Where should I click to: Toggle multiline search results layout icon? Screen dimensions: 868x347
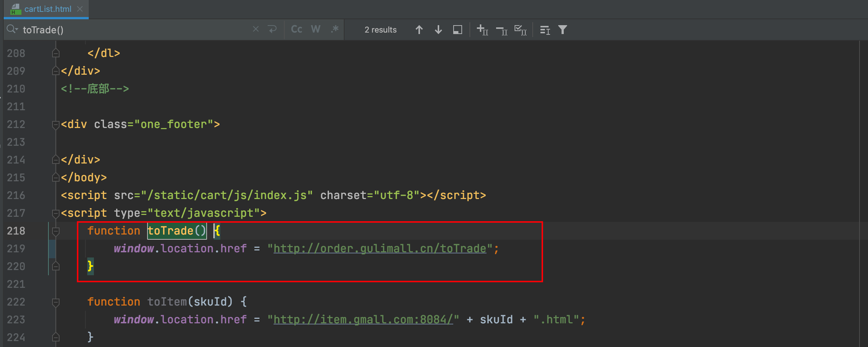[x=545, y=30]
